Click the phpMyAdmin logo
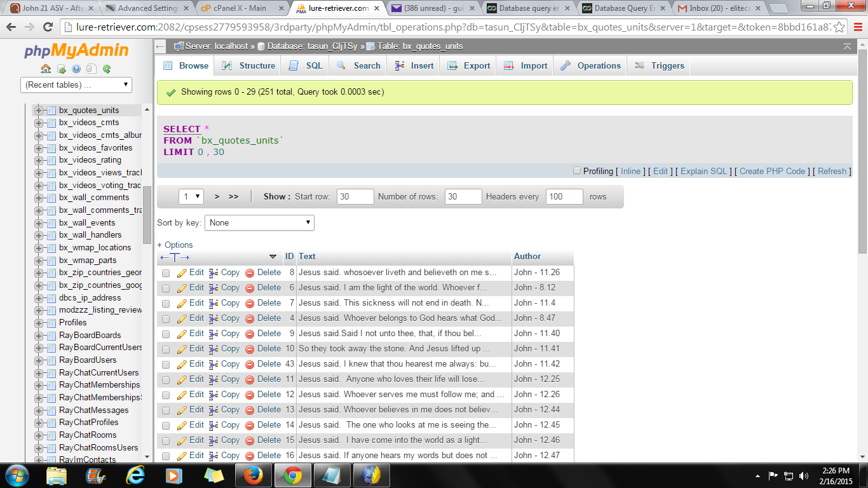The width and height of the screenshot is (868, 488). 76,51
